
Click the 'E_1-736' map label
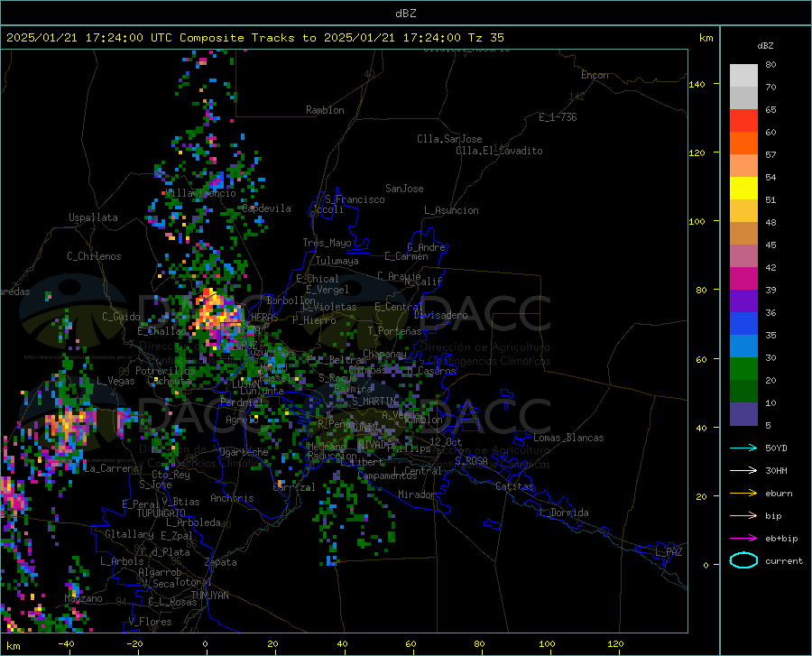[558, 117]
